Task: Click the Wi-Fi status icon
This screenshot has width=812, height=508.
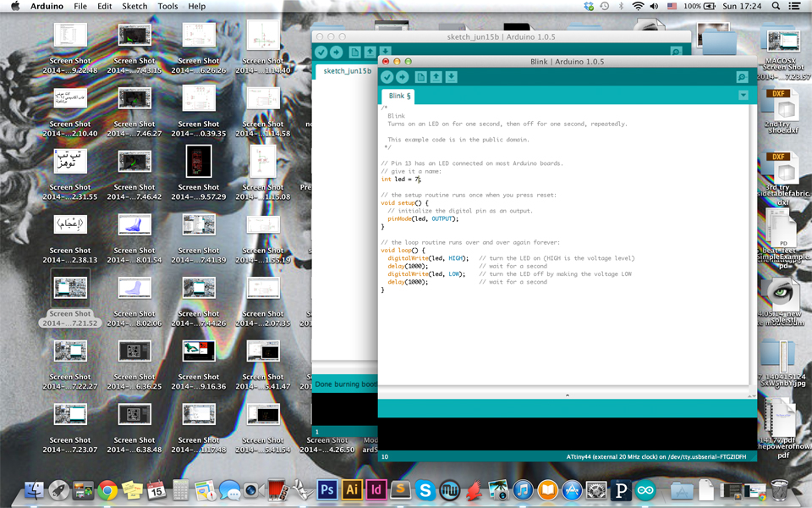Action: pyautogui.click(x=638, y=6)
